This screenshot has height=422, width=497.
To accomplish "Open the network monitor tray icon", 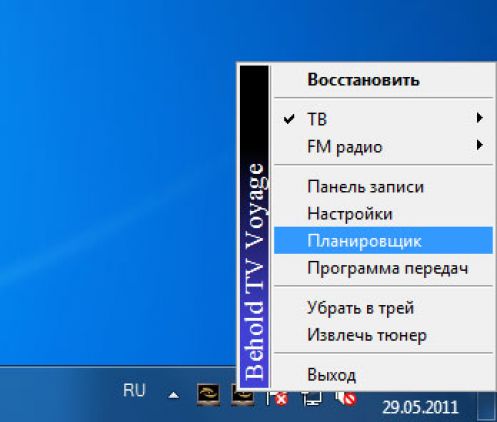I will [x=311, y=399].
